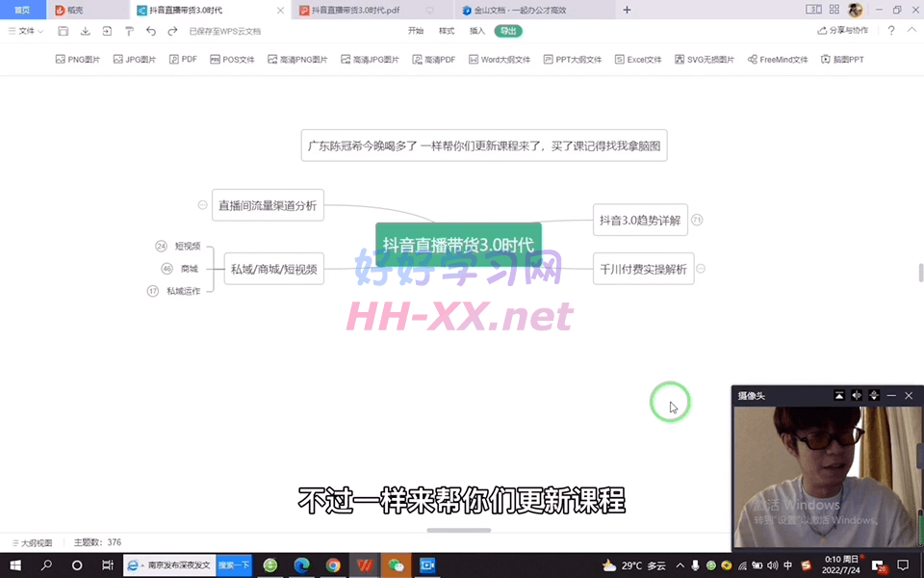The width and height of the screenshot is (924, 578).
Task: Select the format painter icon
Action: (129, 31)
